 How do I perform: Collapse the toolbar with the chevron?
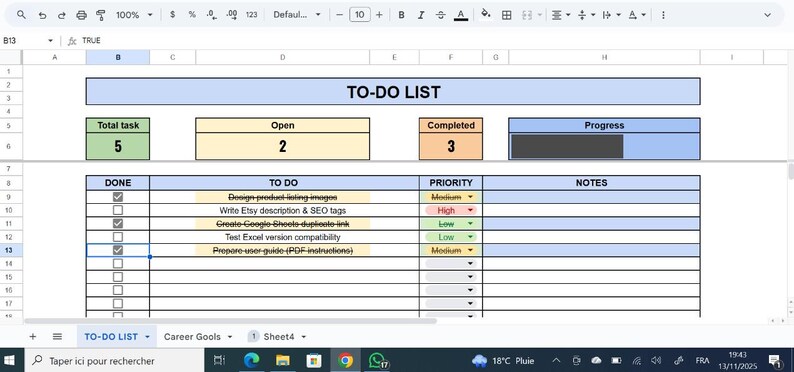767,15
